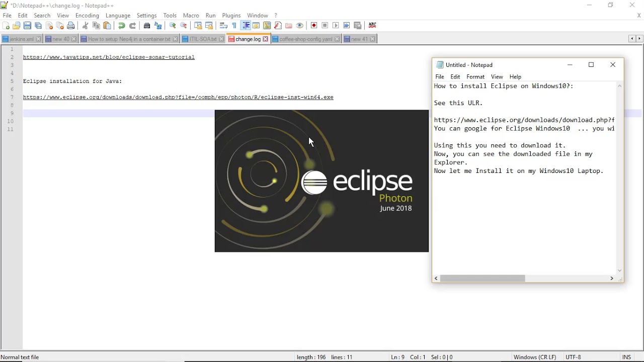Screen dimensions: 644x362
Task: Click the green Undo arrow
Action: (x=122, y=26)
